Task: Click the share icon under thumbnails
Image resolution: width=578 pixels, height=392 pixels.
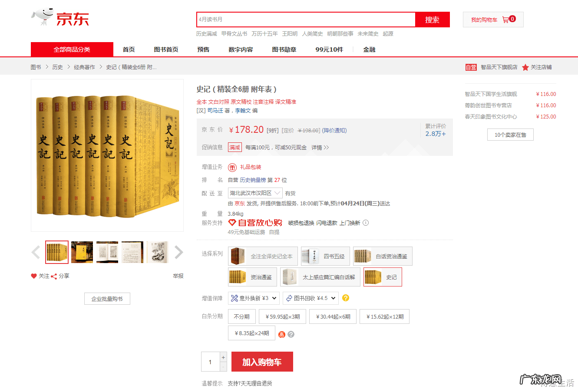Action: coord(54,276)
